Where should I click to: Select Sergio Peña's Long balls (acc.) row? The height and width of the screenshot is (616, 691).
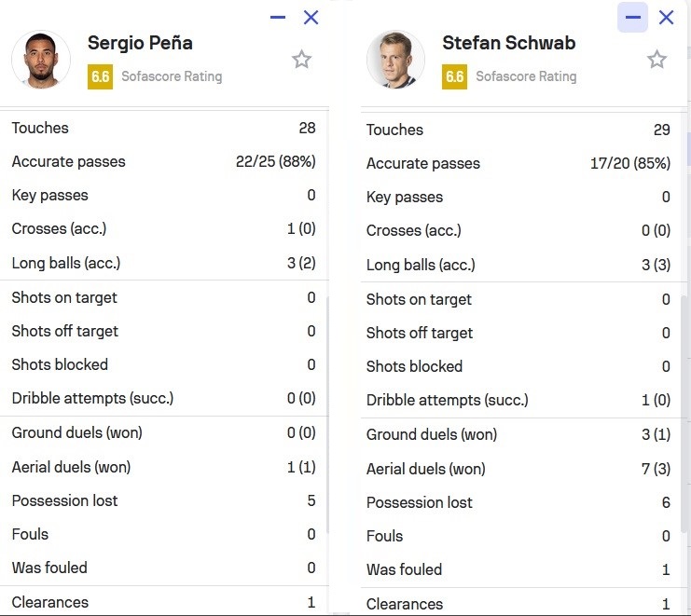pos(163,263)
